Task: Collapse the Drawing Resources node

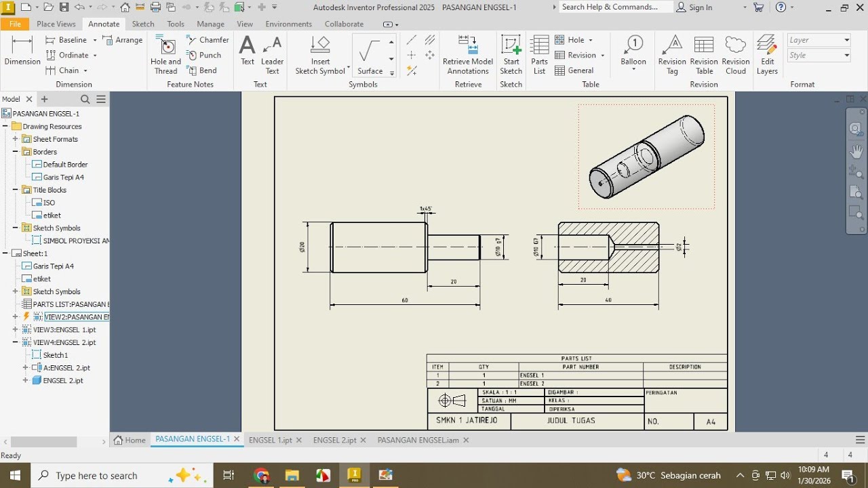Action: [5, 126]
